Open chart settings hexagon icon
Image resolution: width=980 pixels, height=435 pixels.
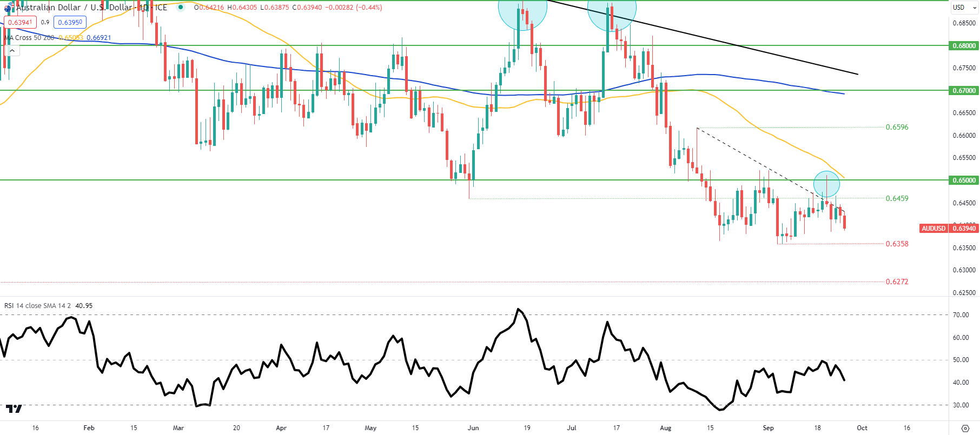tap(965, 428)
